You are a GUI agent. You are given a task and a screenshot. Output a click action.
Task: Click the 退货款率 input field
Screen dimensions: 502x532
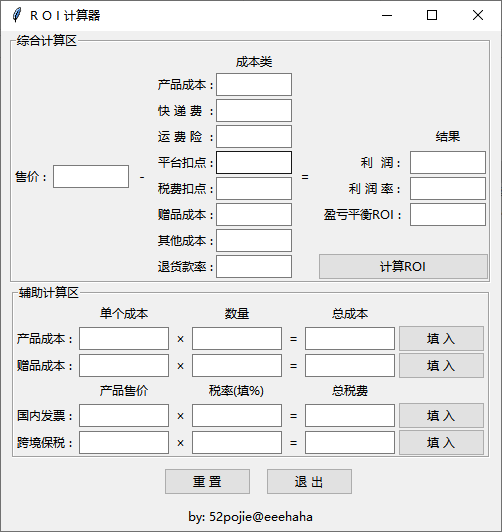coord(254,267)
